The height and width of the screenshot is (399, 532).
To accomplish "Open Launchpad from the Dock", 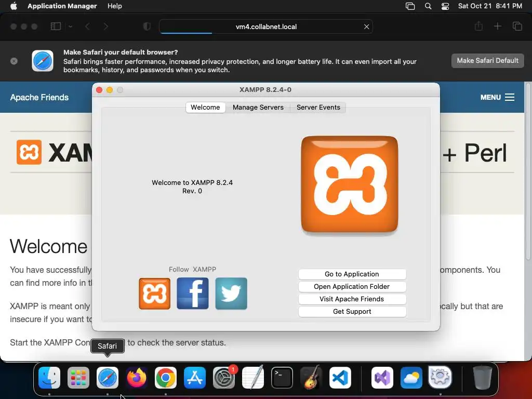I will click(x=78, y=378).
